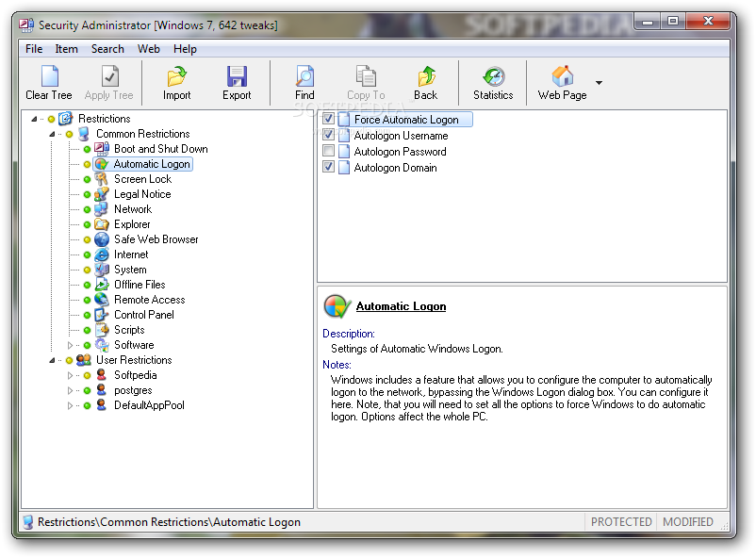Select the Restrictions root icon
The height and width of the screenshot is (558, 756).
tap(66, 118)
